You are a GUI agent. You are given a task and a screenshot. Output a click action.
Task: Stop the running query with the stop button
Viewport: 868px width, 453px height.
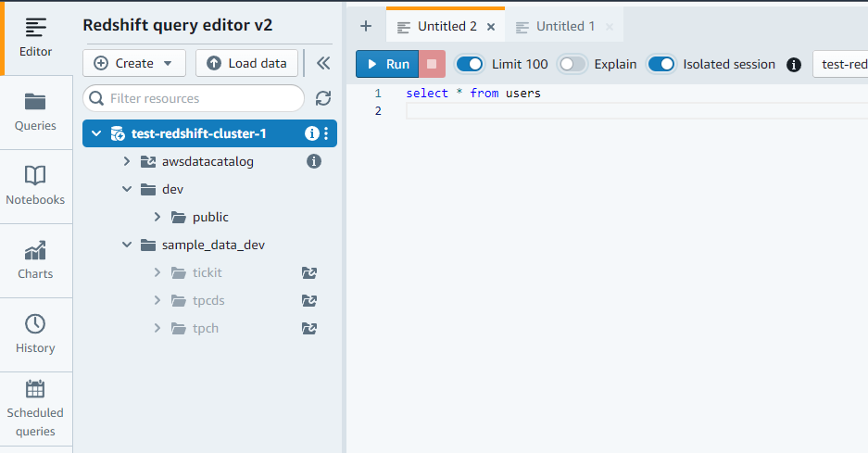432,64
